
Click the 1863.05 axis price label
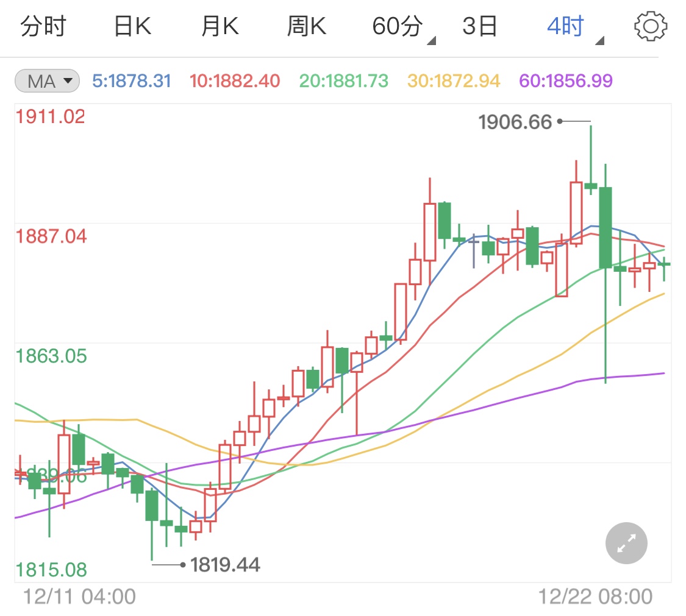point(51,356)
